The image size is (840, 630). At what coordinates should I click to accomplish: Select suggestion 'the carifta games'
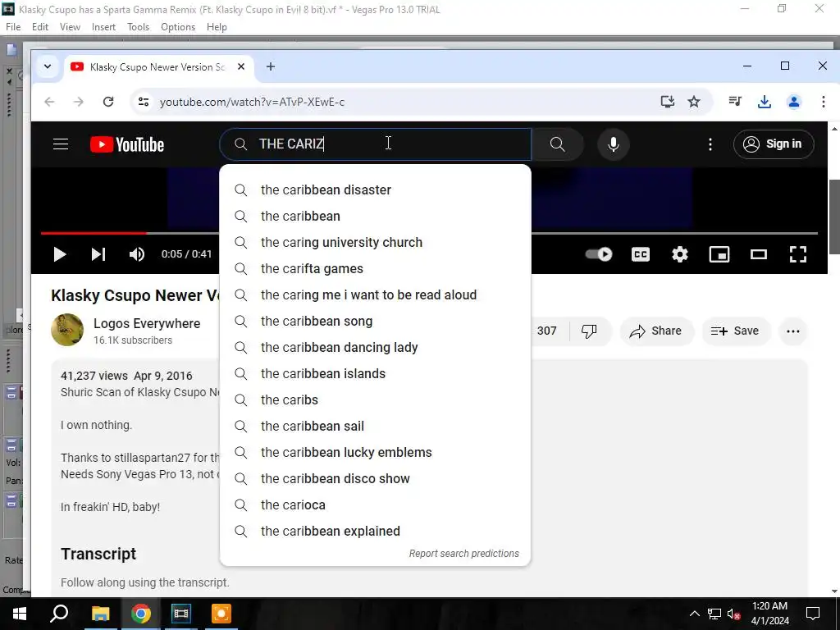point(375,269)
